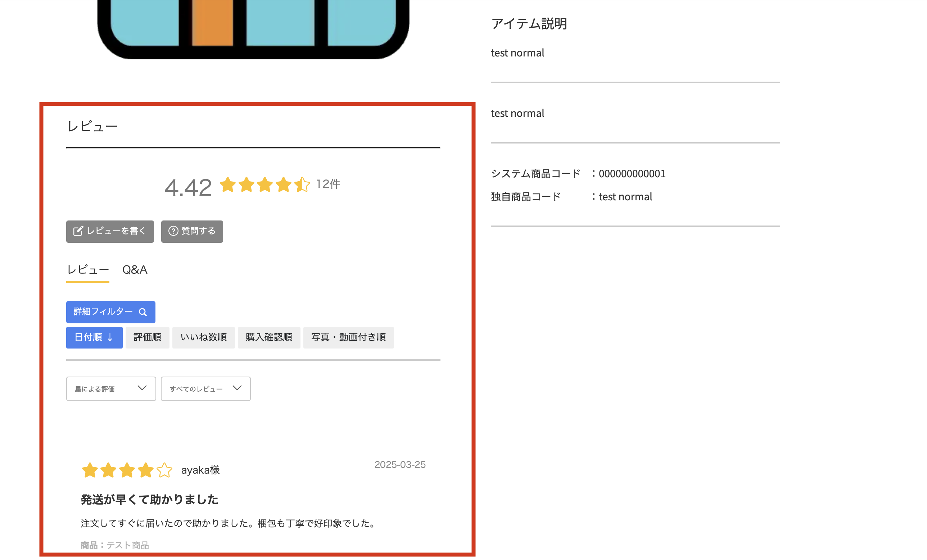
Task: Open the 星による評価 dropdown
Action: (x=110, y=389)
